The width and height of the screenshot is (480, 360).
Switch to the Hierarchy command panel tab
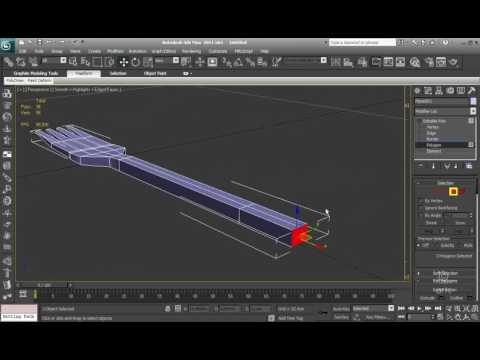pos(439,91)
